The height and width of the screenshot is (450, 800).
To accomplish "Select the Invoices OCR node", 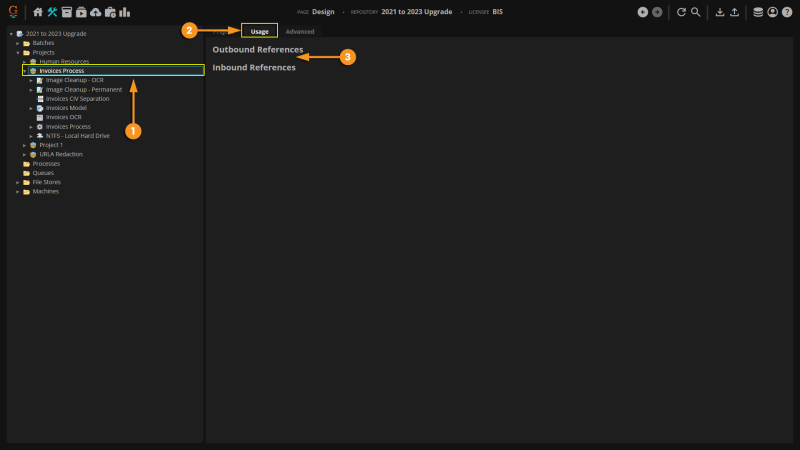I will click(63, 117).
